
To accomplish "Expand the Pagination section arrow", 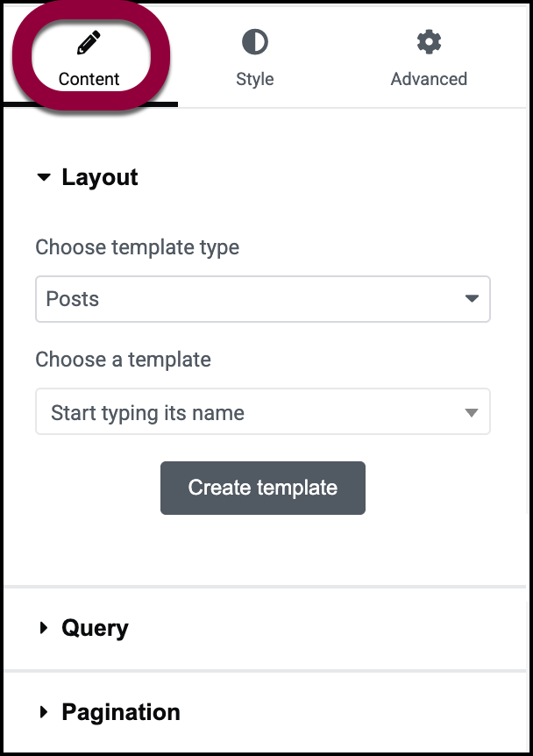I will point(44,712).
